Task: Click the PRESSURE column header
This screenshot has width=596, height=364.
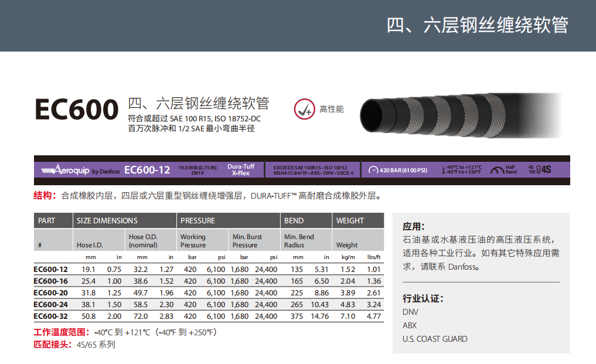Action: point(197,221)
